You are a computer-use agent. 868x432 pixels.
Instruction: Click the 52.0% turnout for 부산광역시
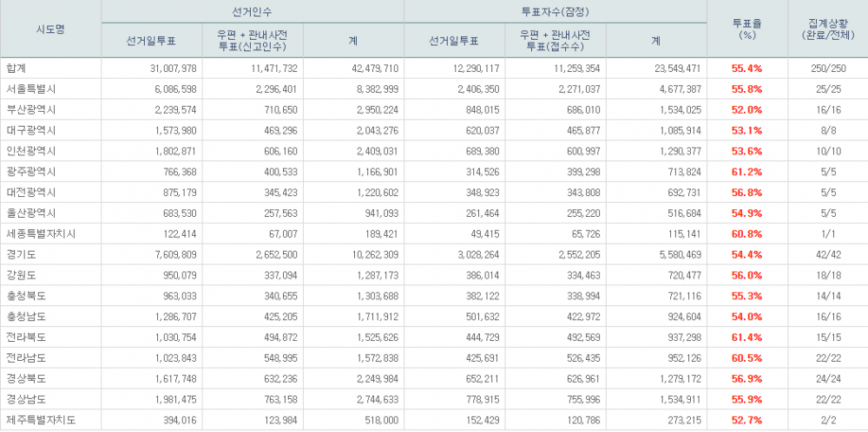click(x=748, y=109)
